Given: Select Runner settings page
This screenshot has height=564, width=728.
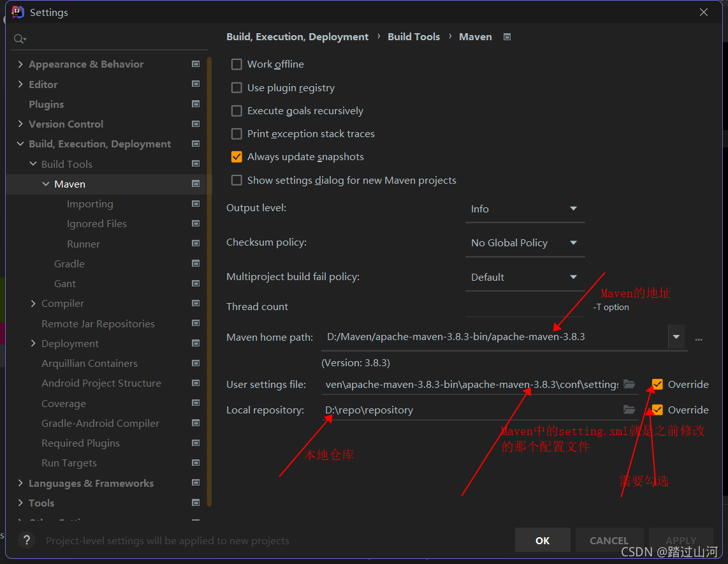Looking at the screenshot, I should (84, 244).
